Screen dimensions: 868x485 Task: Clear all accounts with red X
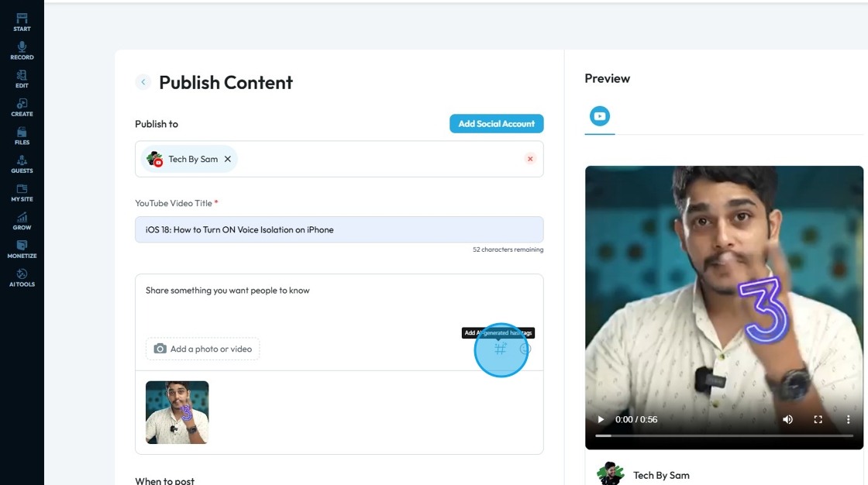tap(530, 159)
